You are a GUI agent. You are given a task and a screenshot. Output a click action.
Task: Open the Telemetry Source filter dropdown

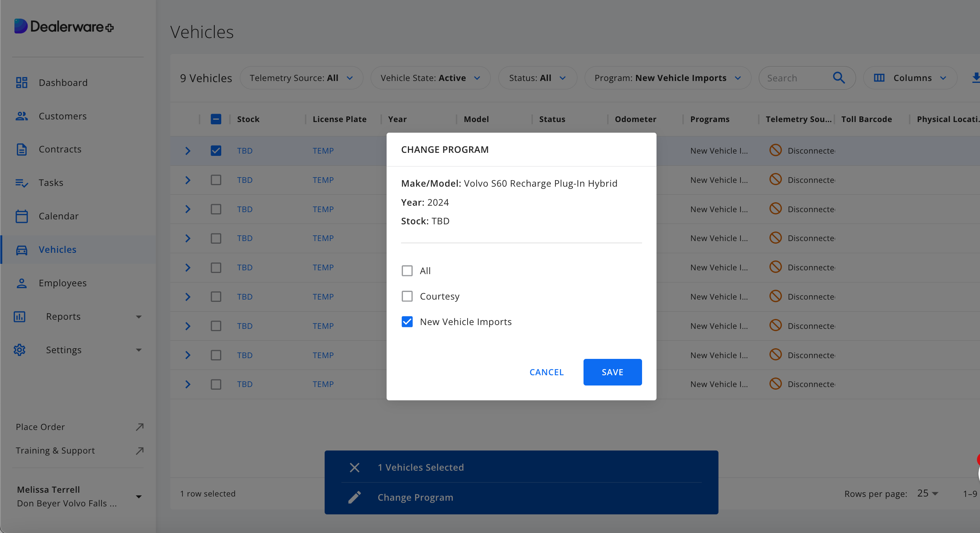click(301, 78)
